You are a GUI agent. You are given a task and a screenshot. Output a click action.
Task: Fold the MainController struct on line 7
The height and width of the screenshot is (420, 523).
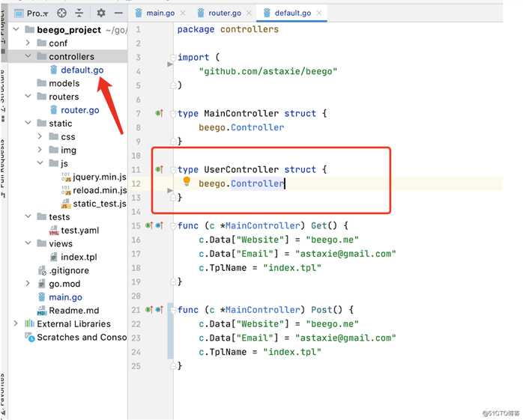tap(173, 114)
